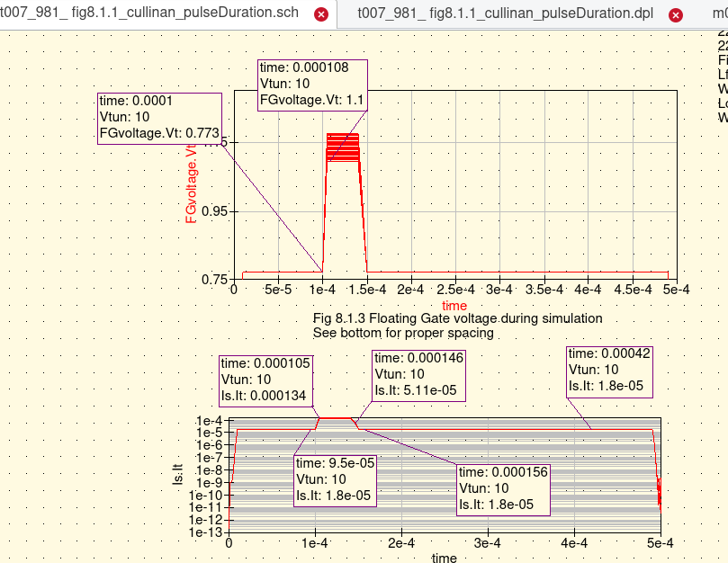Close the pulseDuration.sch tab
The height and width of the screenshot is (563, 728).
pyautogui.click(x=320, y=14)
